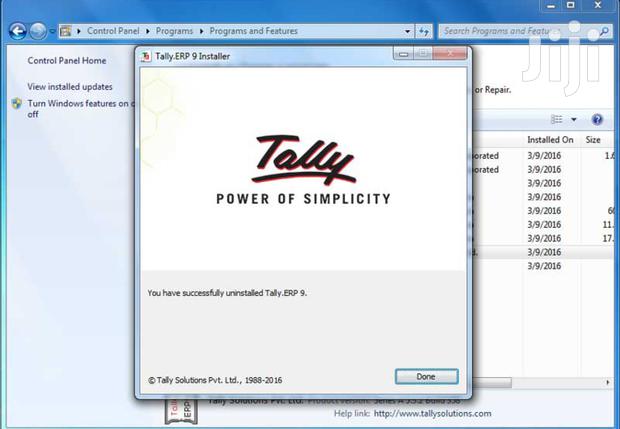The image size is (620, 429).
Task: Select first 3/9/2016 row ending 'orated'
Action: pyautogui.click(x=544, y=156)
